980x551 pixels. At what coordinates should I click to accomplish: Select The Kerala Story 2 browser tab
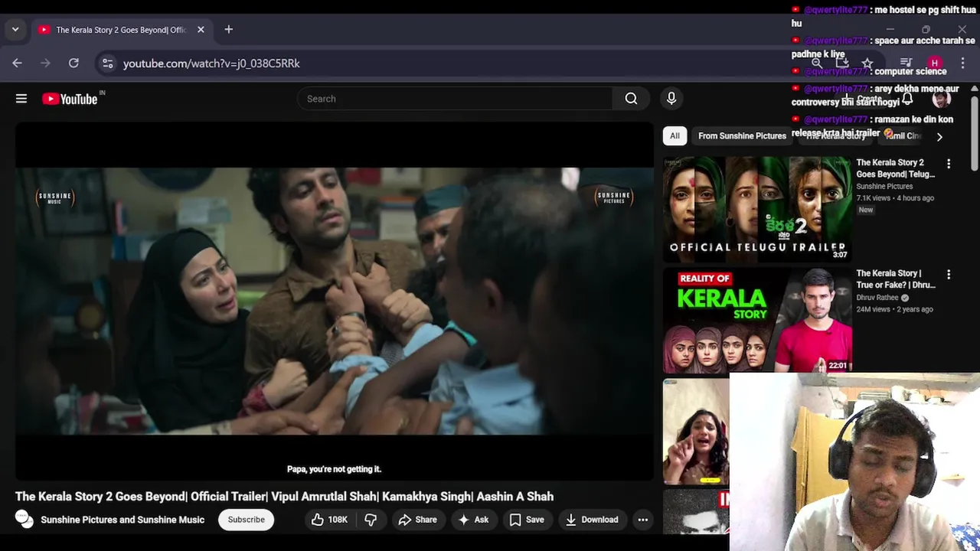121,30
